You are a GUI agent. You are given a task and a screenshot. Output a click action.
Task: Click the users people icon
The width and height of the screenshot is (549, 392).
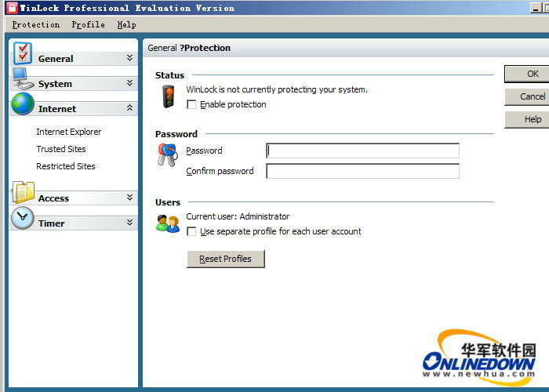point(168,224)
